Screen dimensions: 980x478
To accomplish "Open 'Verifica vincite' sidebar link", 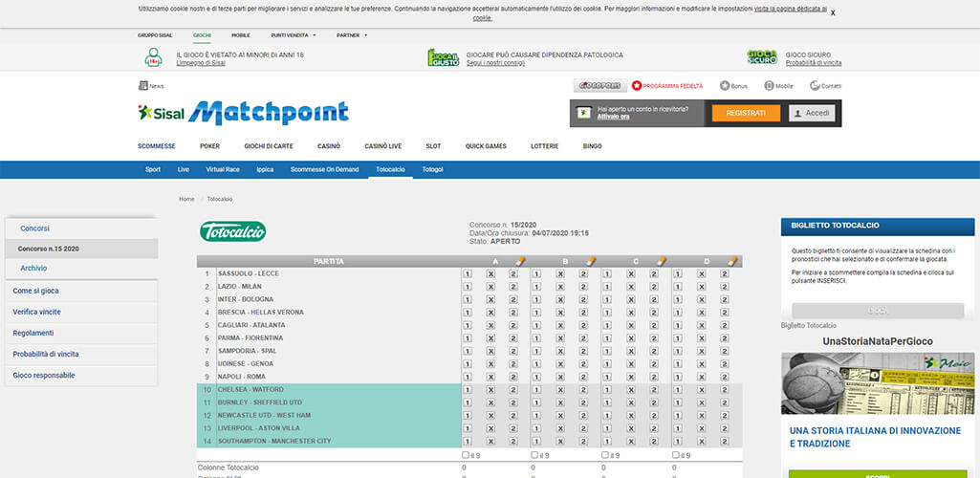I will coord(37,312).
